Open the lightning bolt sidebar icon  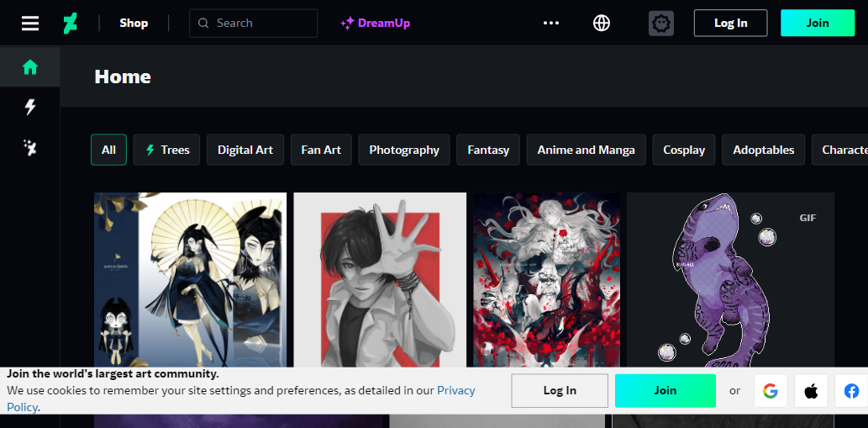(30, 107)
